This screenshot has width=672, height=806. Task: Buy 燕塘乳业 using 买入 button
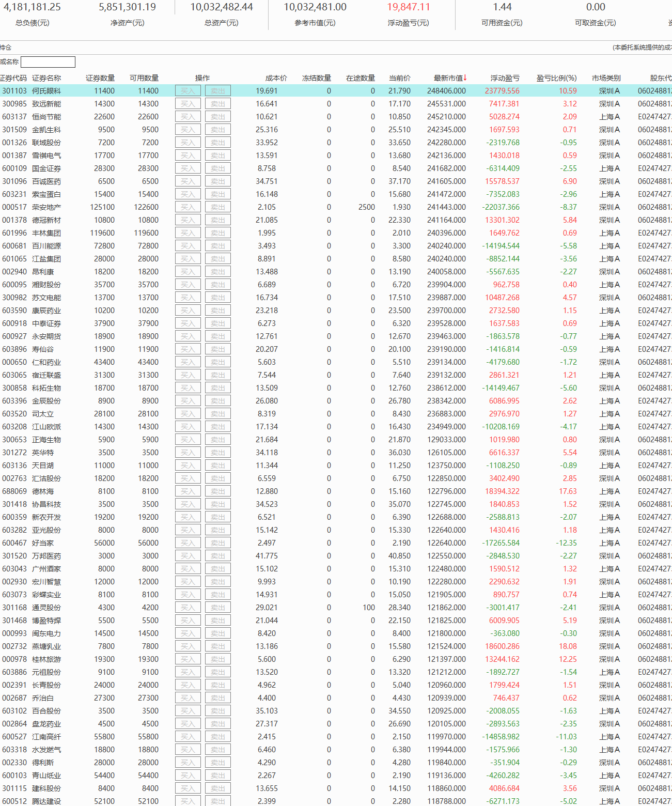tap(188, 646)
